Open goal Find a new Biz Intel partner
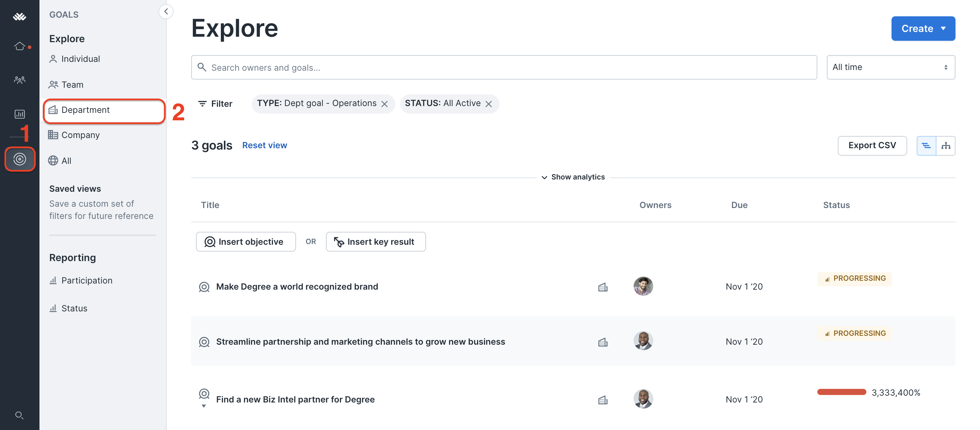 295,400
